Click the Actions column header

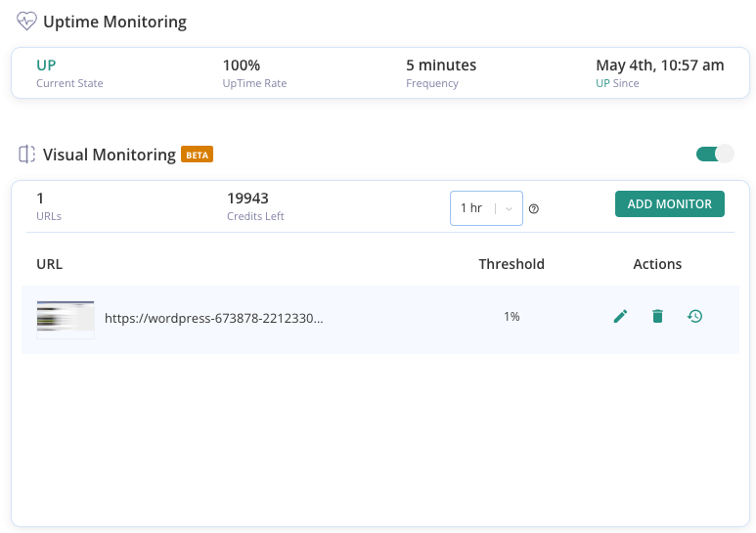657,264
